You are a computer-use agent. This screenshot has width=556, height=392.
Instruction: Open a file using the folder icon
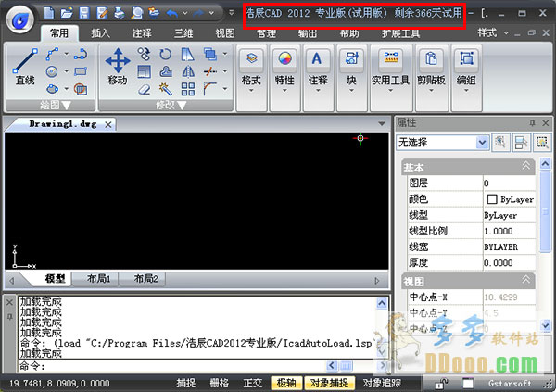tap(67, 13)
